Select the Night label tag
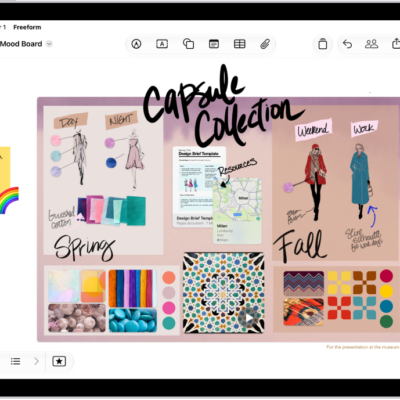Image resolution: width=400 pixels, height=400 pixels. click(x=121, y=119)
